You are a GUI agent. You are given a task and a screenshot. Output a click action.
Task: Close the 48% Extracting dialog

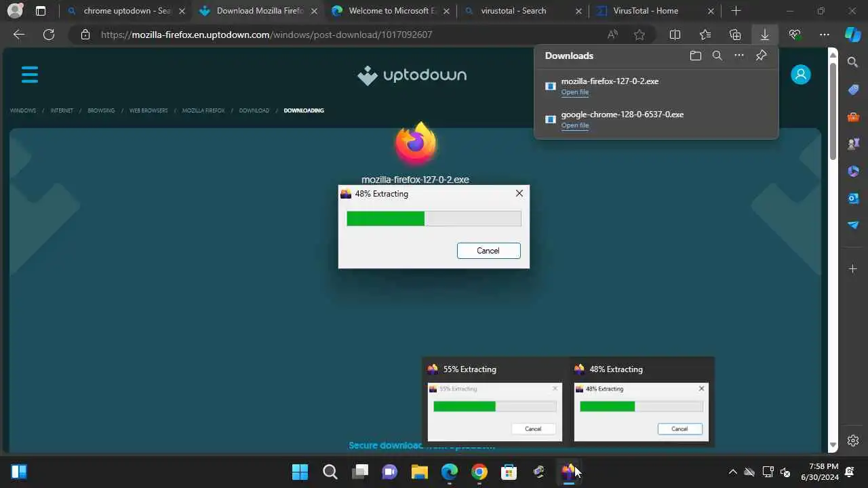(x=519, y=193)
